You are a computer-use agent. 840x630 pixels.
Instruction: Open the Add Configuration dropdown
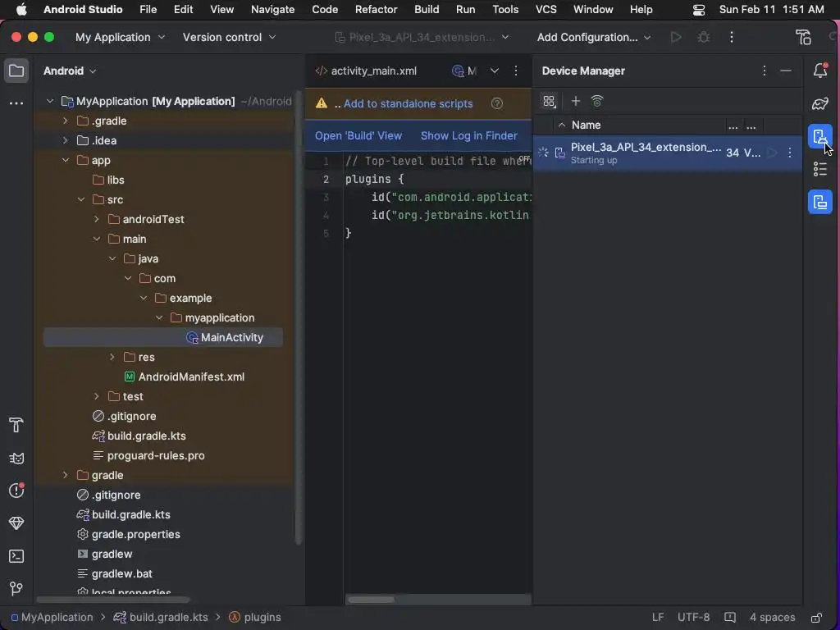[x=594, y=37]
